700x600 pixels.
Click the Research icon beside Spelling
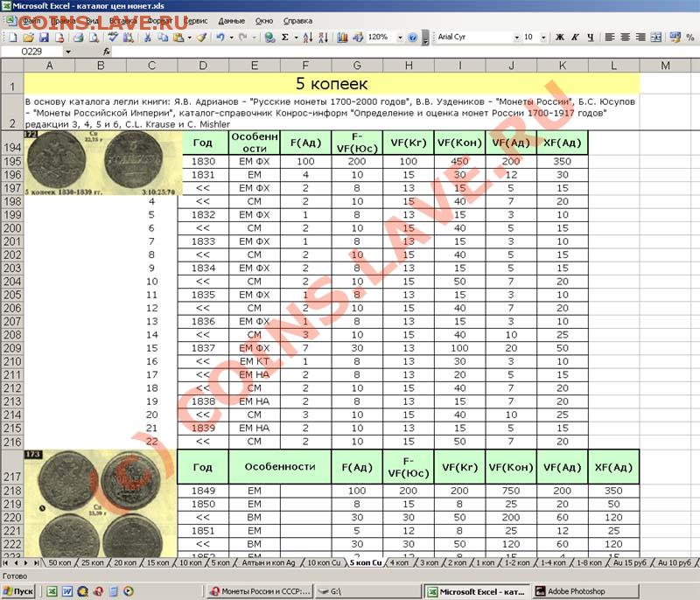[x=129, y=38]
